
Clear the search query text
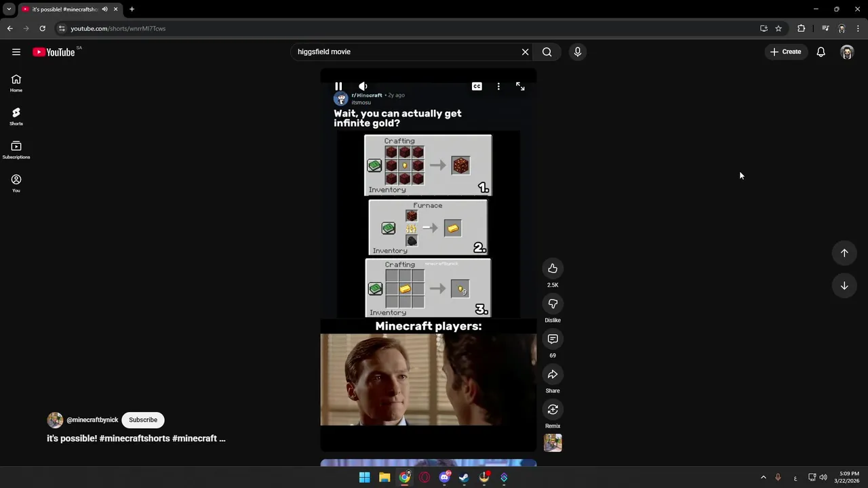tap(525, 52)
